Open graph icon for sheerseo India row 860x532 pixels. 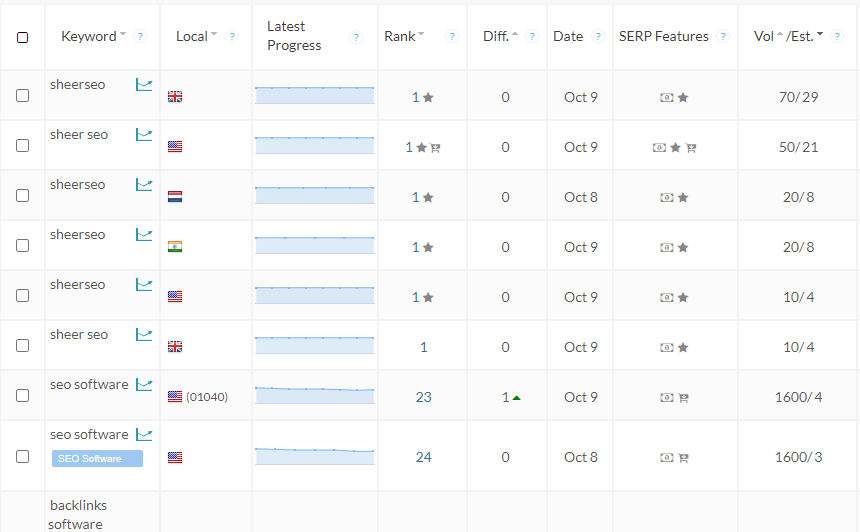tap(144, 235)
